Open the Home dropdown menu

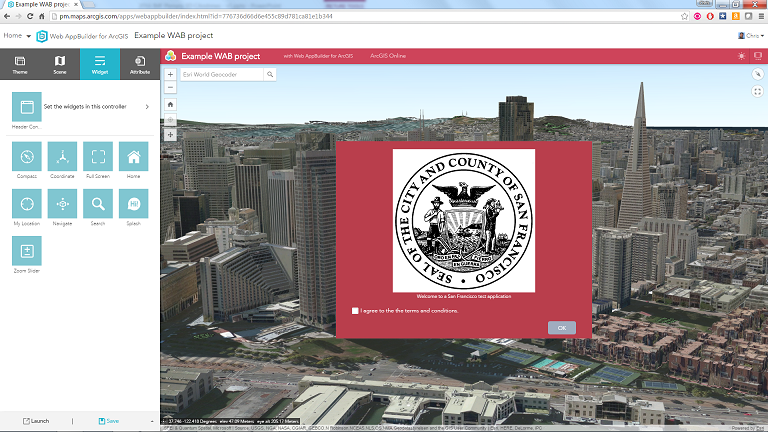pos(17,35)
